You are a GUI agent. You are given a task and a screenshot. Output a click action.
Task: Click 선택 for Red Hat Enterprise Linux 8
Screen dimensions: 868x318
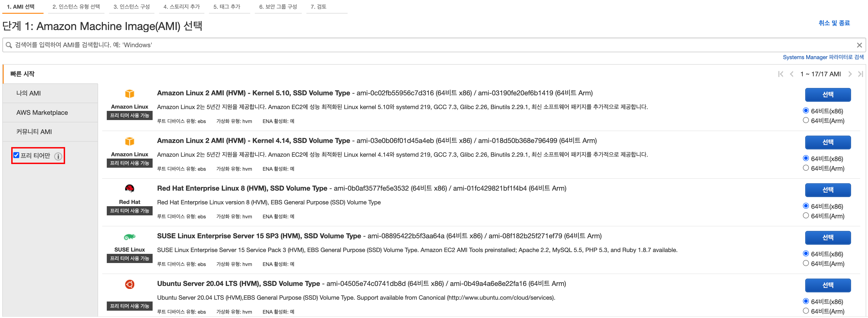point(828,190)
